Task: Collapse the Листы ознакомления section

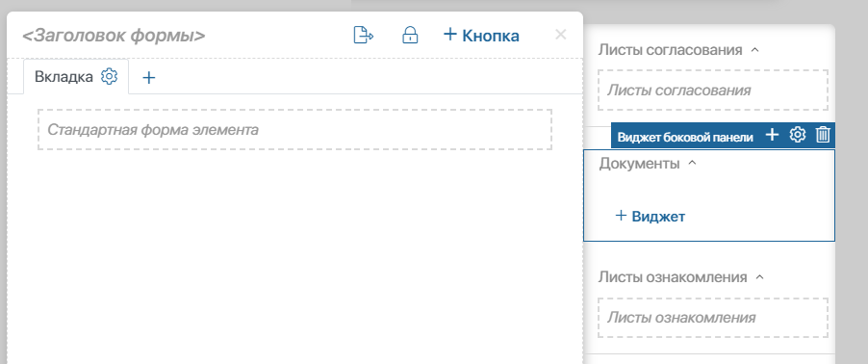Action: (x=759, y=277)
